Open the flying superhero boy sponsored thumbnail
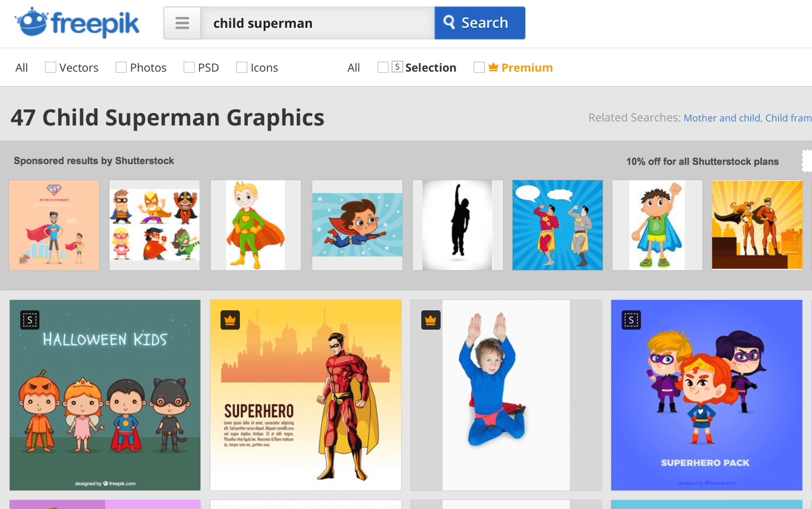Image resolution: width=812 pixels, height=509 pixels. click(357, 225)
